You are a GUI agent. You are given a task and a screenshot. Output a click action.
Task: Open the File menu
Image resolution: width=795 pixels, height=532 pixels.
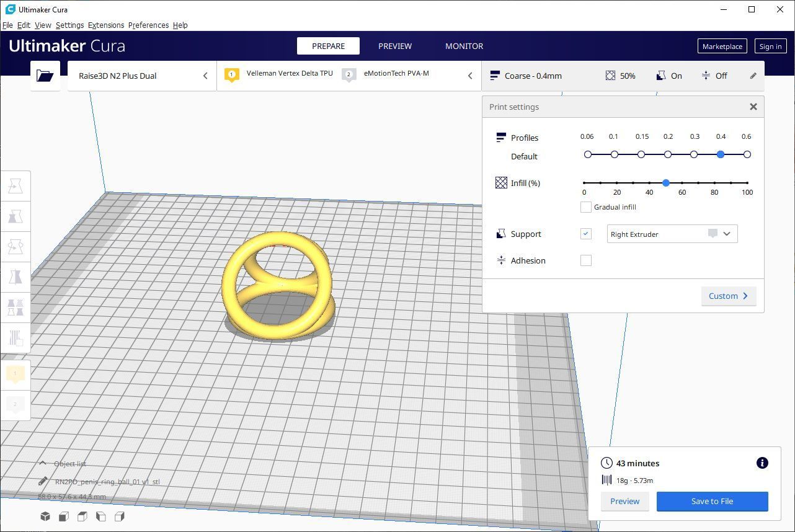point(7,25)
